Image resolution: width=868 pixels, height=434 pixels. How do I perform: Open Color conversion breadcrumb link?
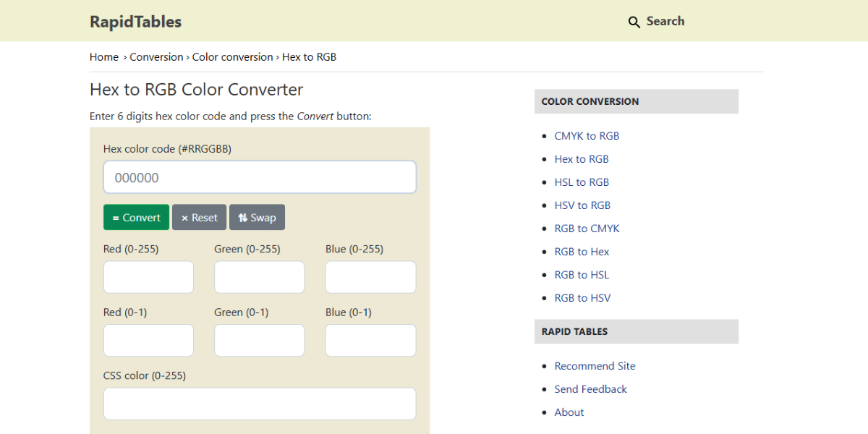pyautogui.click(x=232, y=57)
